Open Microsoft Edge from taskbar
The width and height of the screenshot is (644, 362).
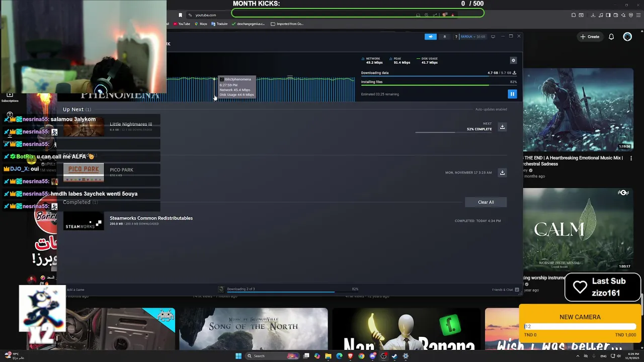tap(339, 356)
